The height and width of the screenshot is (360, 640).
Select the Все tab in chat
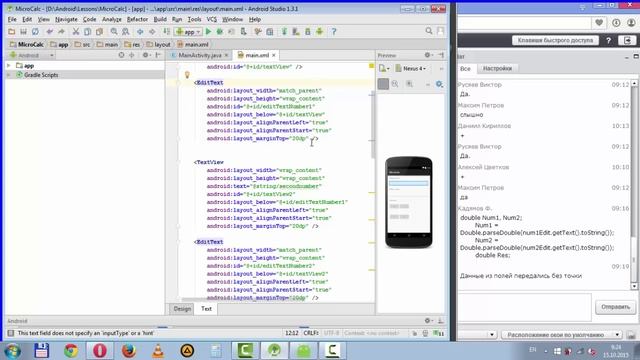pos(465,69)
